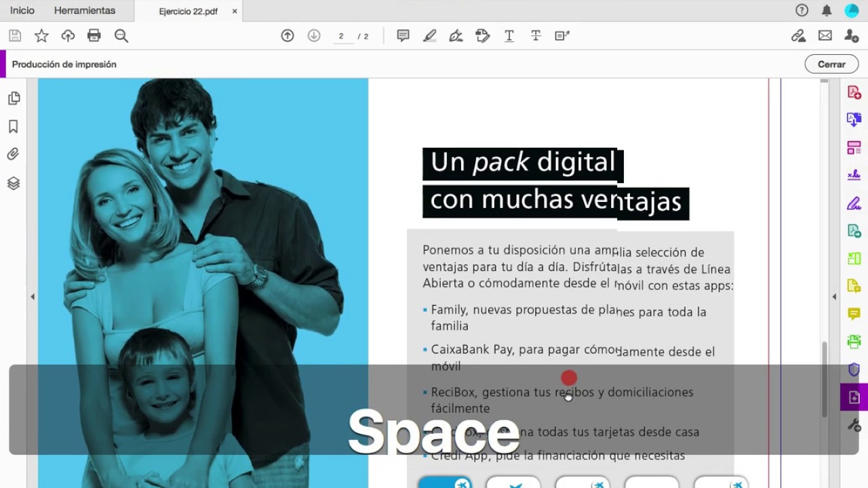
Task: Open Export PDF tool in sidebar
Action: (x=854, y=119)
